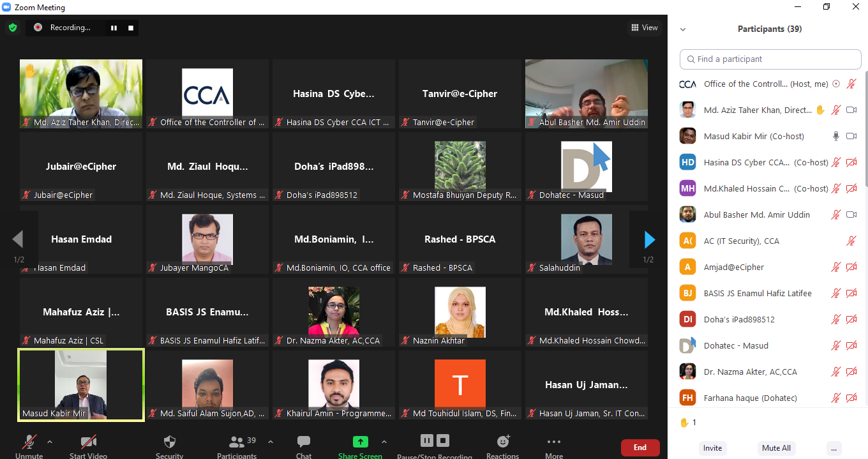Select Farhana haque (Dohatec) in participants list
The width and height of the screenshot is (868, 459).
768,398
